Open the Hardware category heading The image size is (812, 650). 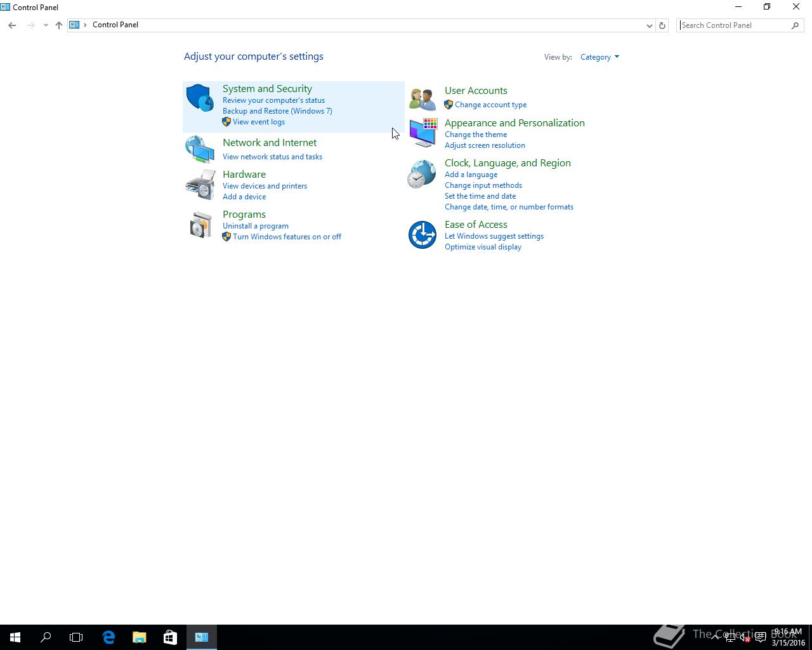pos(244,175)
